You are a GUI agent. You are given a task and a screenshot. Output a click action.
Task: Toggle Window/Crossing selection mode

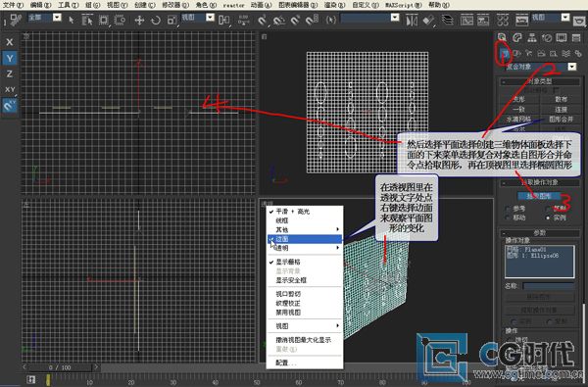coord(120,20)
